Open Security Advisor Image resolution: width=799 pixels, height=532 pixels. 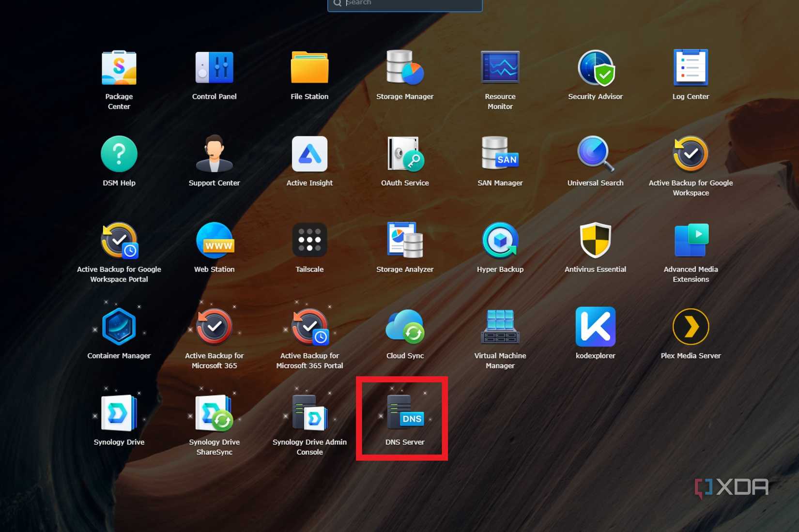(596, 68)
